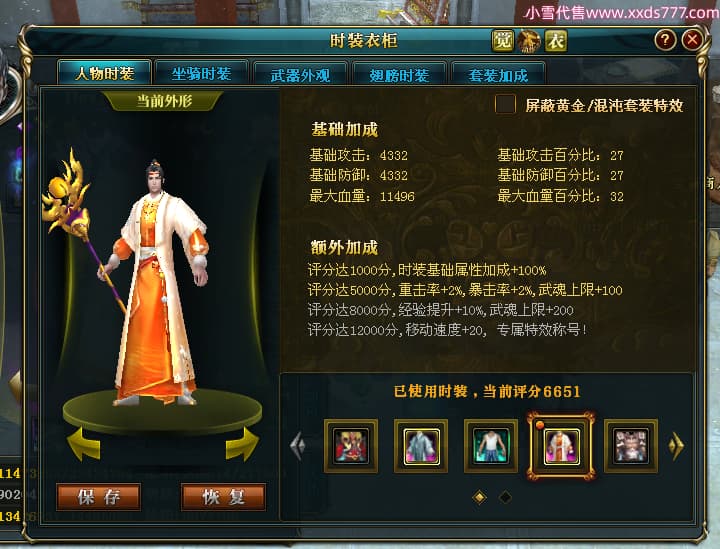Select the light blue robe costume icon
This screenshot has height=549, width=720.
point(421,446)
